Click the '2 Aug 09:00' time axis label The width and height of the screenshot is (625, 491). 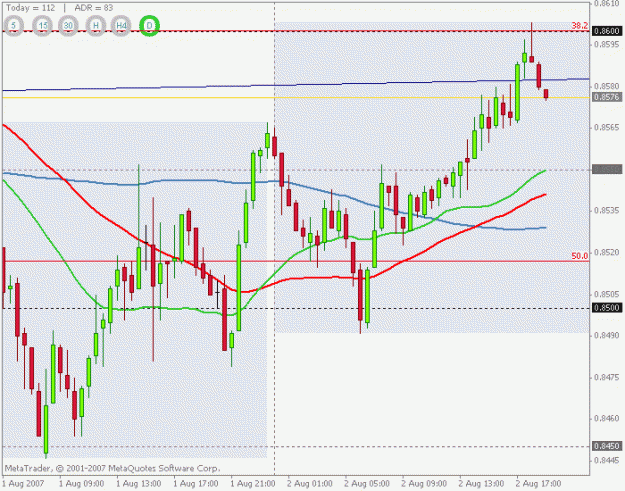(x=424, y=484)
